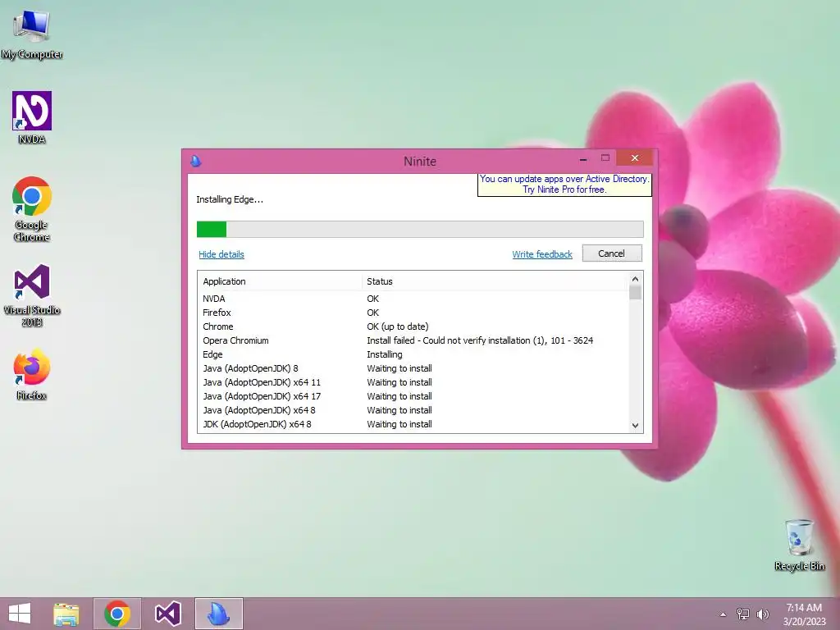Open Visual Studio 2013 desktop shortcut
The width and height of the screenshot is (840, 630).
(32, 295)
